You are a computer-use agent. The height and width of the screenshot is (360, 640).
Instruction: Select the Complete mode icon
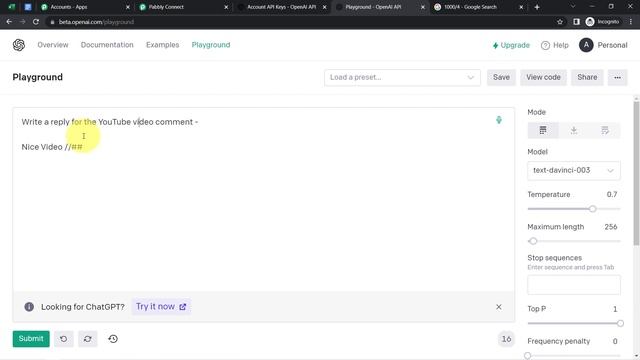tap(543, 130)
